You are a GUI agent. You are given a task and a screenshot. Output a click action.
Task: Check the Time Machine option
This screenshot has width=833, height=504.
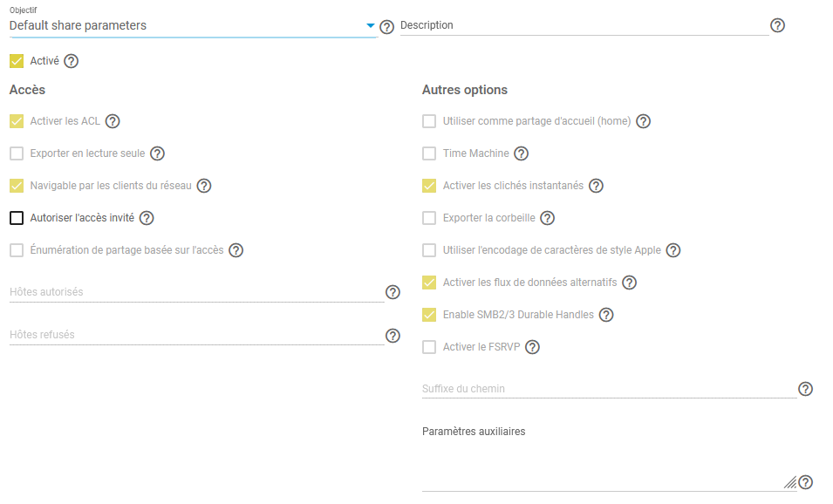point(429,153)
